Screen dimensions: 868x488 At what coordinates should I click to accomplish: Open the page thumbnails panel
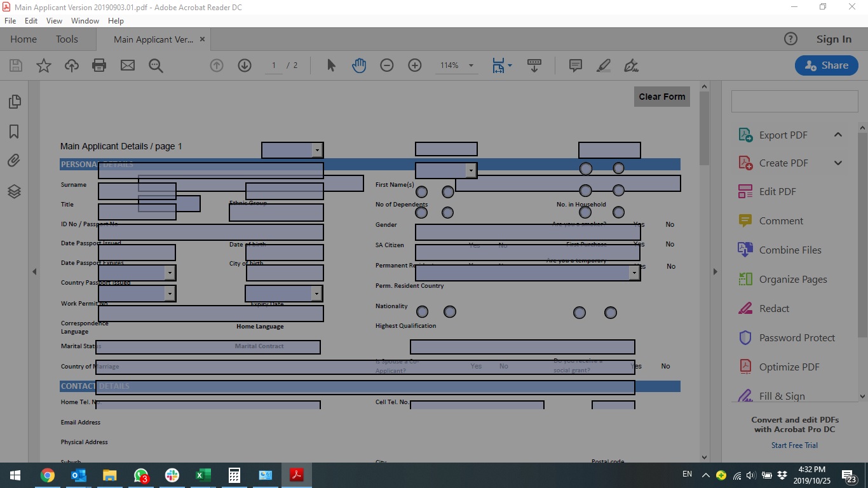tap(14, 102)
